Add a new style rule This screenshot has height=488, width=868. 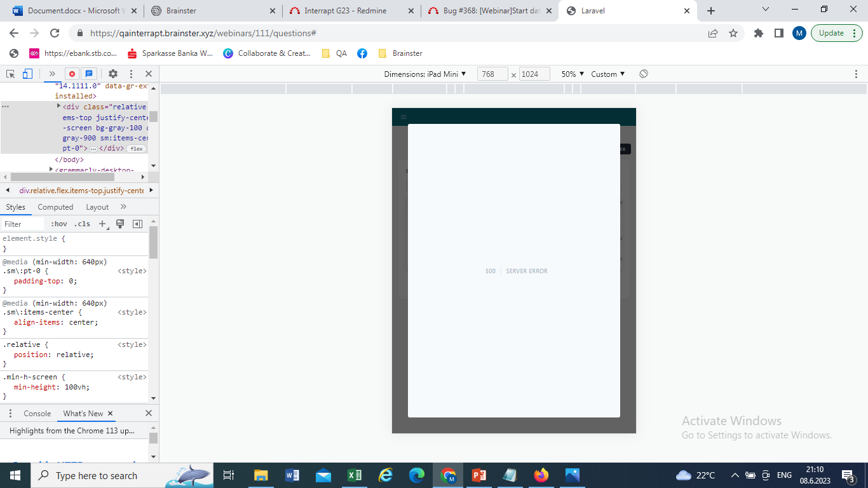pos(102,224)
